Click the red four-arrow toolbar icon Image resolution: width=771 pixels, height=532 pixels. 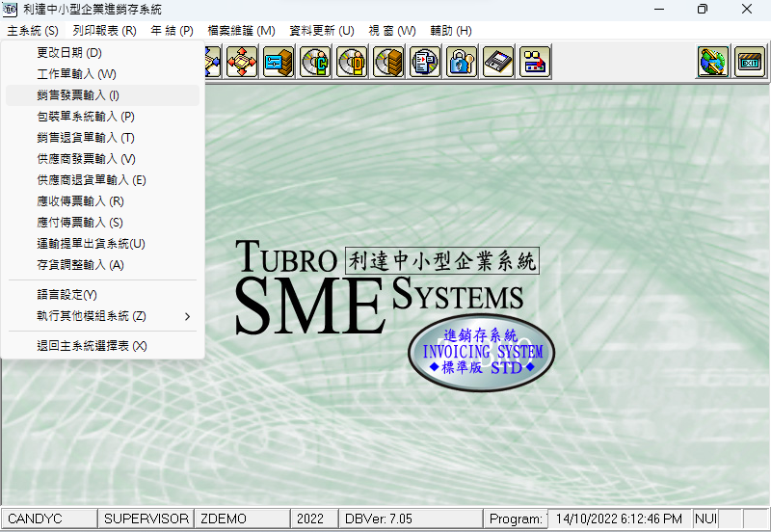[x=242, y=62]
